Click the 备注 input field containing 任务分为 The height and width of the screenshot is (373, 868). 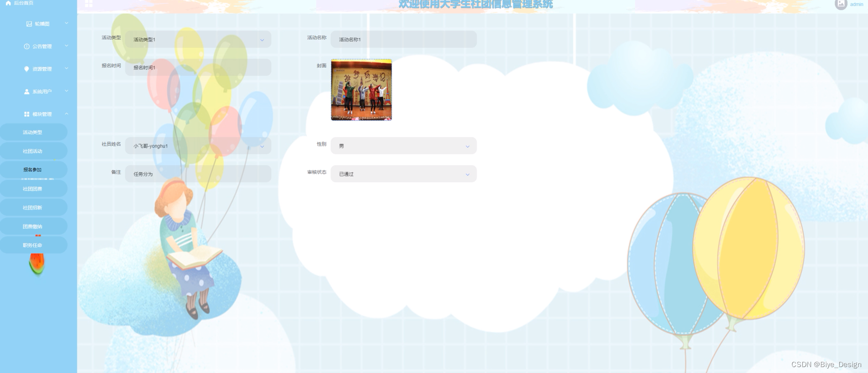(198, 174)
